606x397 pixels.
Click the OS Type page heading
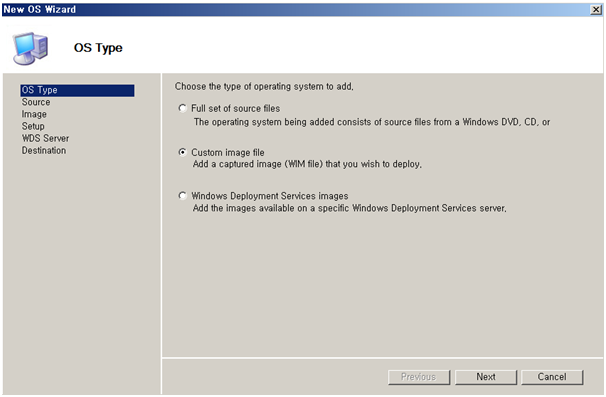(98, 48)
